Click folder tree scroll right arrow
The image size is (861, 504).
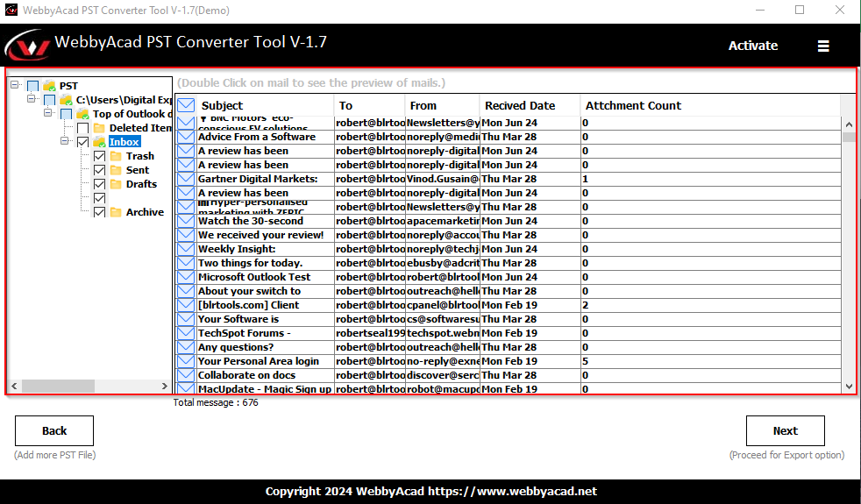click(x=164, y=387)
